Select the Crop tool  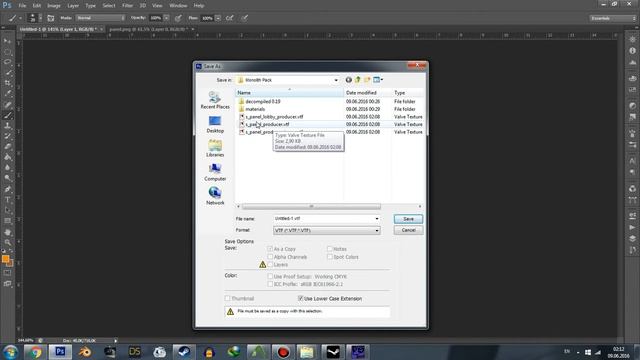point(7,83)
